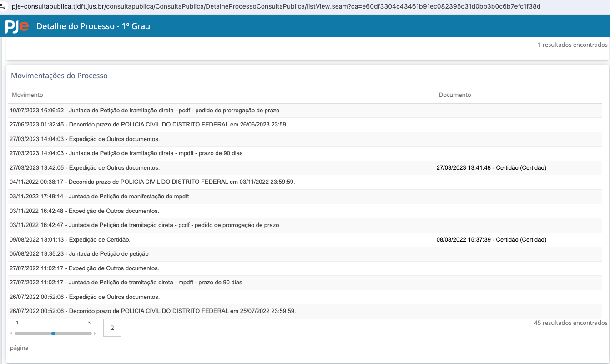
Task: Click the page slider label number 1
Action: click(17, 323)
